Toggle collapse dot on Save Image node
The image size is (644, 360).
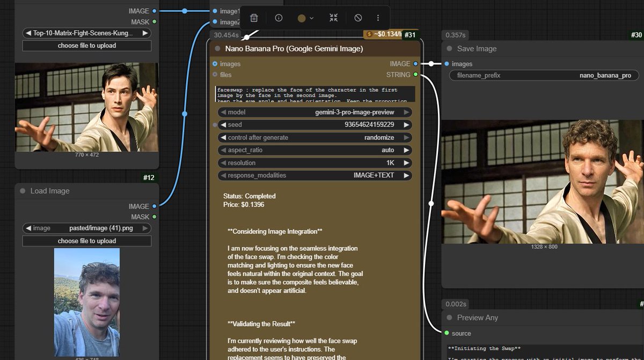click(x=449, y=48)
